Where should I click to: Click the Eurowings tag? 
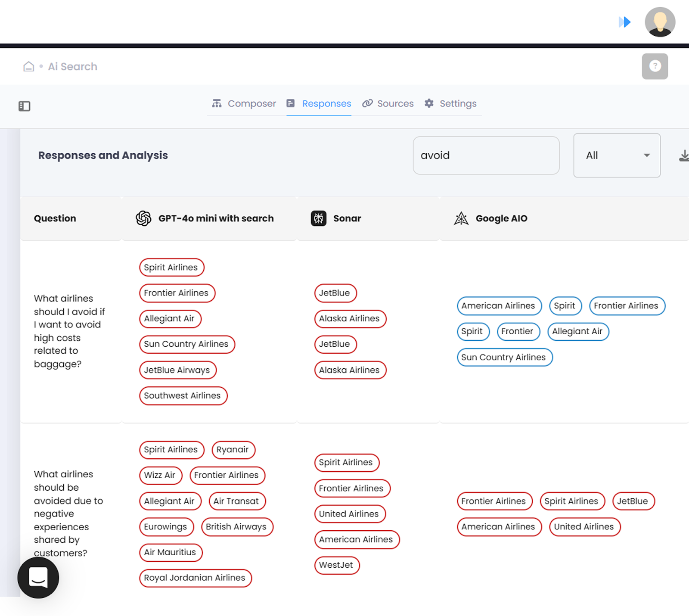tap(166, 526)
